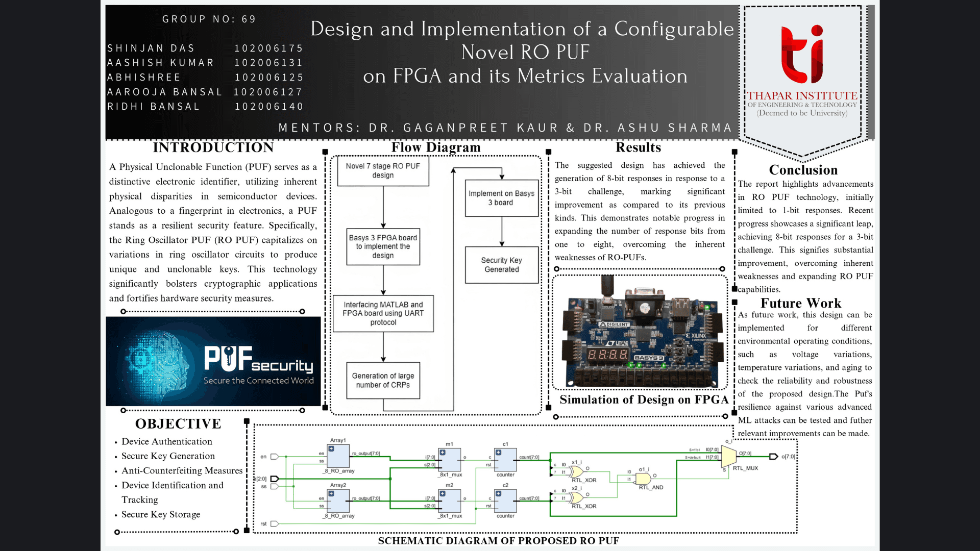The width and height of the screenshot is (980, 551).
Task: Click the Device Authentication bullet item
Action: [x=166, y=442]
